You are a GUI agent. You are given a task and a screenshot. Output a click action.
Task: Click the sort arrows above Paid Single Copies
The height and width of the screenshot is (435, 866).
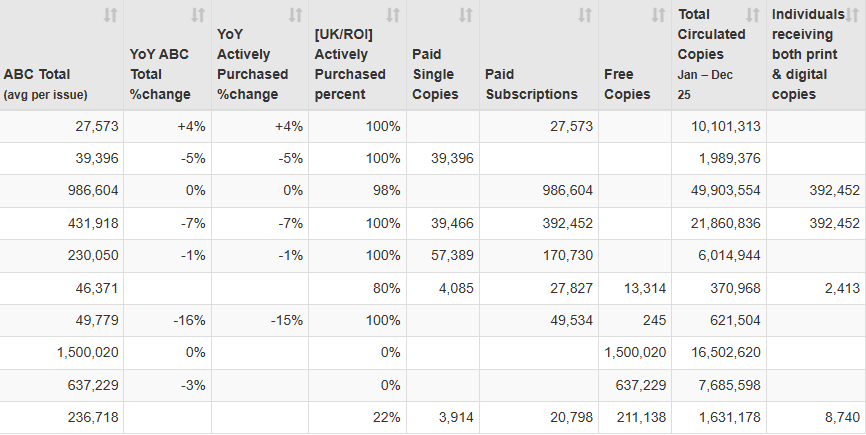click(466, 16)
